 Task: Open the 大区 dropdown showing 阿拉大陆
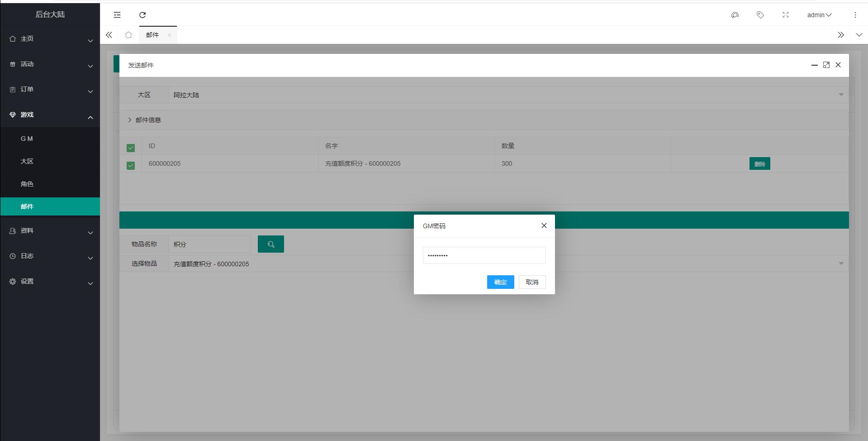(507, 95)
